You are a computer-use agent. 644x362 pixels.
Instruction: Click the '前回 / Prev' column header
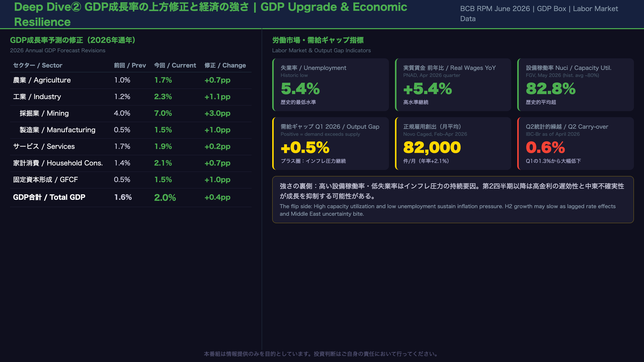coord(130,65)
